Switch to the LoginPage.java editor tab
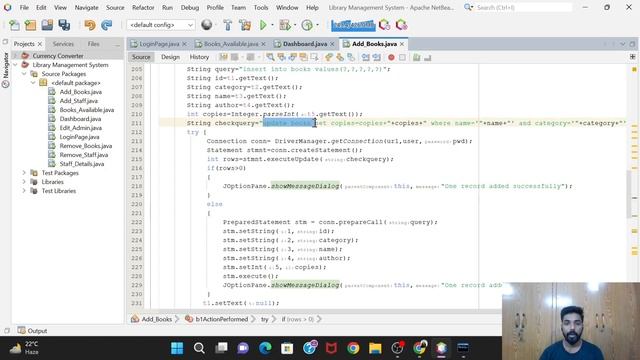Viewport: 640px width, 360px height. point(159,44)
